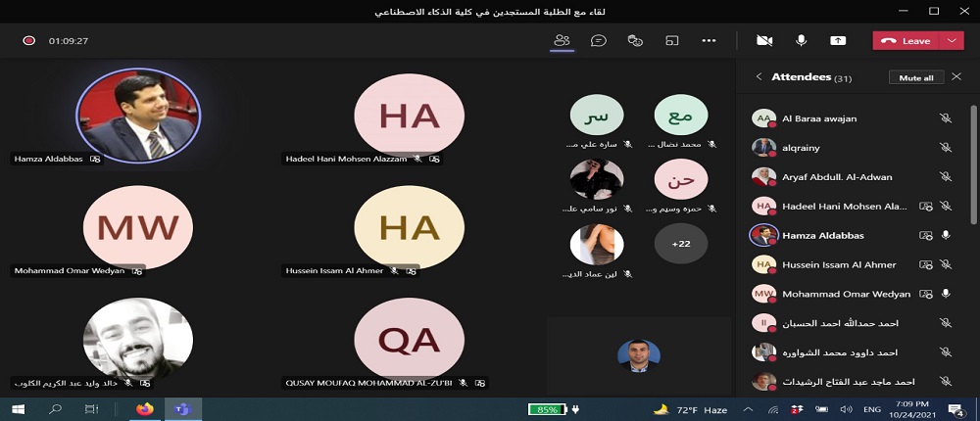Open the breakout rooms icon
Image resolution: width=980 pixels, height=421 pixels.
point(672,41)
